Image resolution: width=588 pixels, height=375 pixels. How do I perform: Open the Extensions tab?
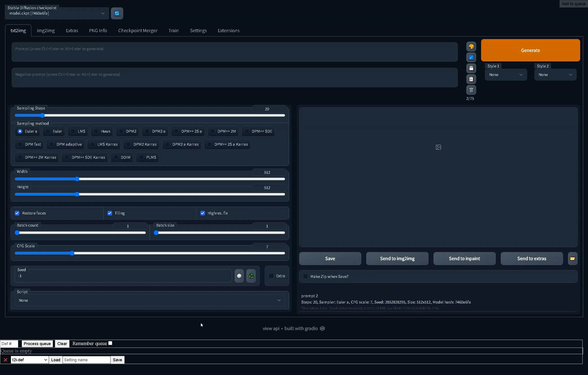pyautogui.click(x=228, y=31)
